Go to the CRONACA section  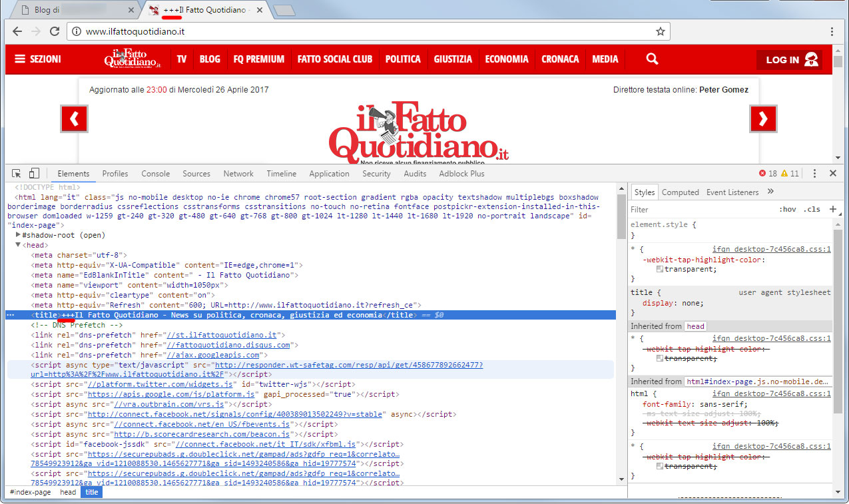coord(560,59)
